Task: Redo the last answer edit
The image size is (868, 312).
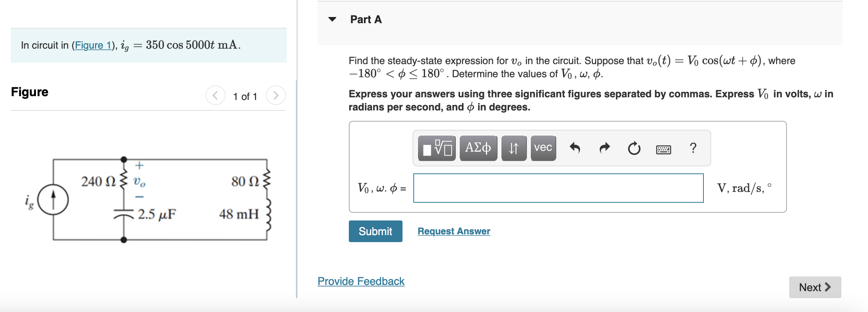Action: click(x=604, y=148)
